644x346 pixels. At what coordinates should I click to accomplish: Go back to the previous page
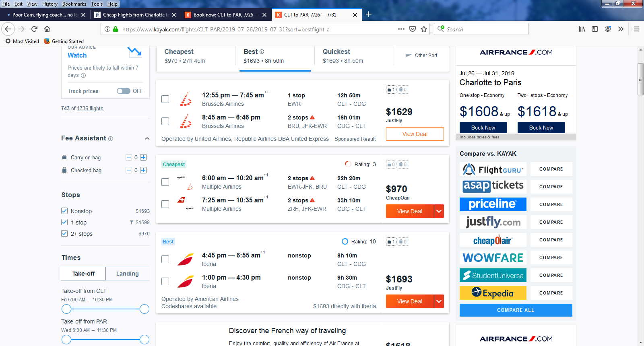(8, 29)
